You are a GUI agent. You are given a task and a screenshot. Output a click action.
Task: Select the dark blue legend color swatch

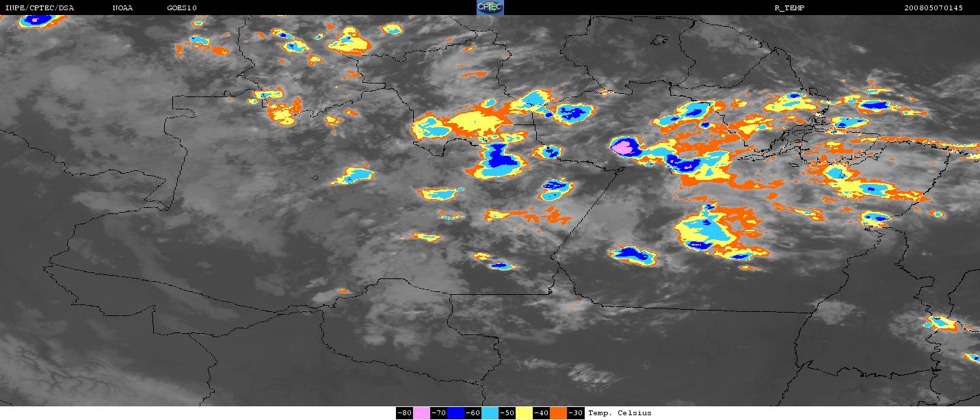[455, 413]
